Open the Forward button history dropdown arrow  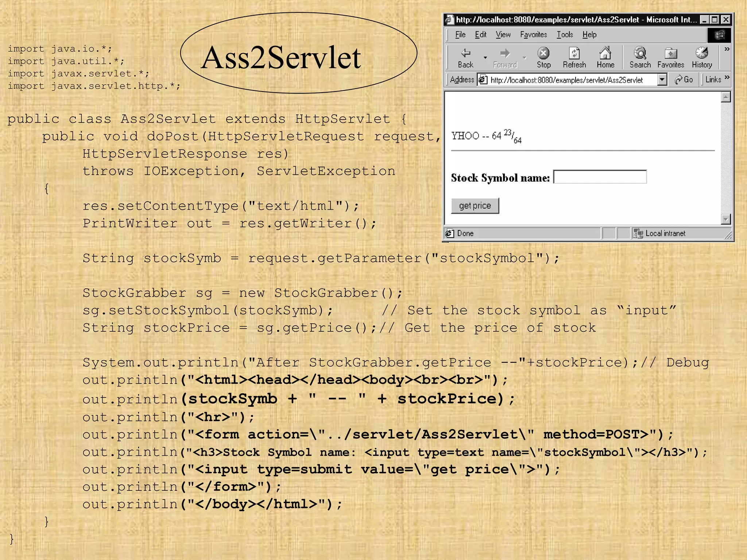point(525,58)
